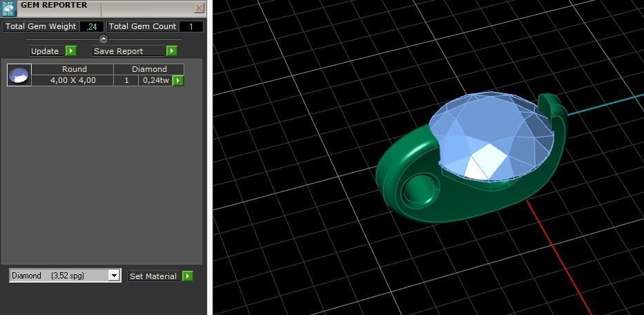The image size is (644, 315).
Task: Open the Diamond (3,52 spg) material dropdown
Action: [x=114, y=276]
